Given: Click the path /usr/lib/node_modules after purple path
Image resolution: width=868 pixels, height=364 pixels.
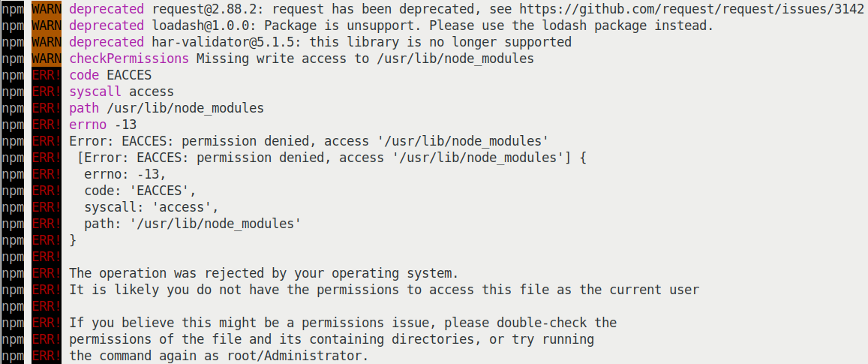Looking at the screenshot, I should point(185,108).
